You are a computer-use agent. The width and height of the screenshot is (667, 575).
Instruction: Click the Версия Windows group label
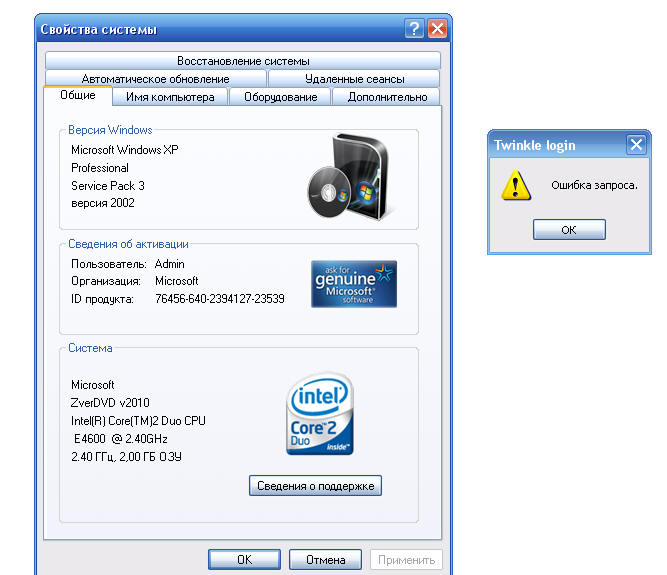[110, 130]
